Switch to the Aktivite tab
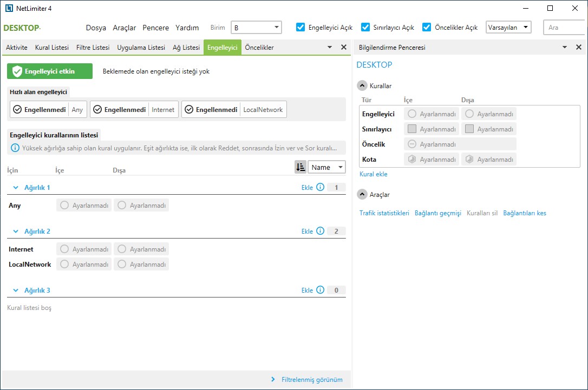 tap(17, 48)
